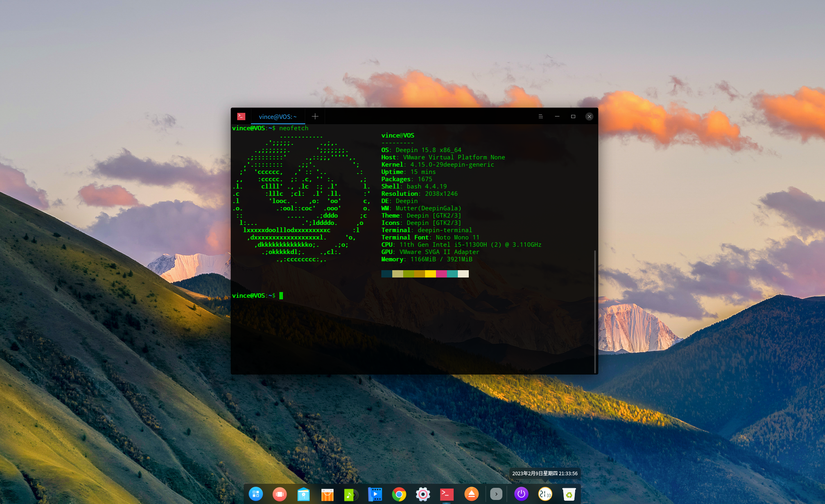Click the purple power shutdown icon
The width and height of the screenshot is (825, 504).
point(521,494)
